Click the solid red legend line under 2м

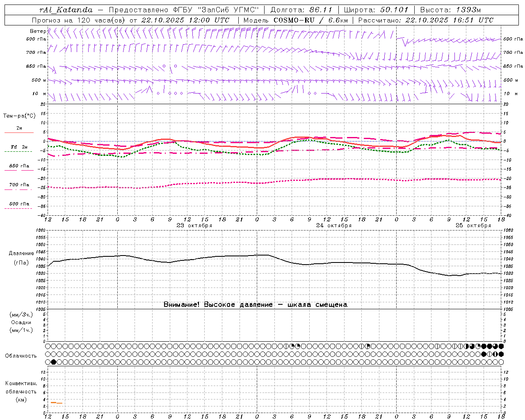(x=19, y=133)
